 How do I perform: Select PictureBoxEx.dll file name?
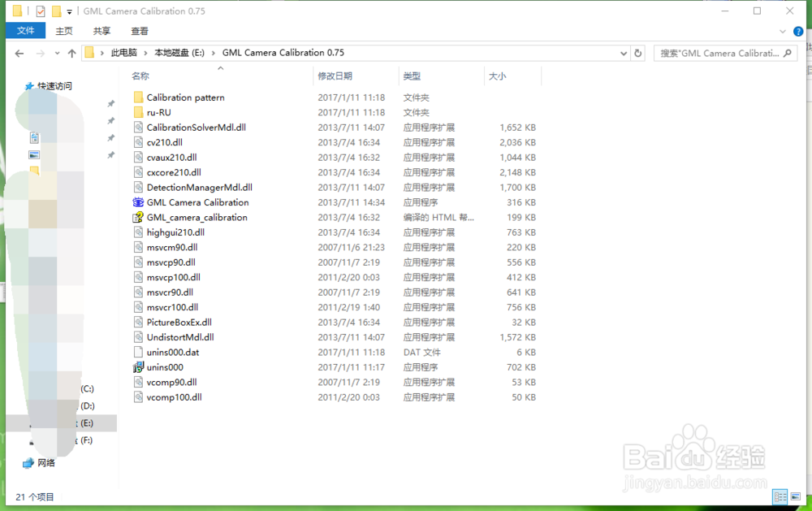pos(179,323)
